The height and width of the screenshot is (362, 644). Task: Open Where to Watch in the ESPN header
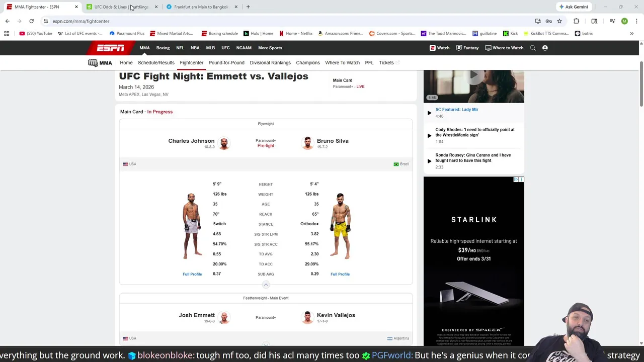point(504,48)
